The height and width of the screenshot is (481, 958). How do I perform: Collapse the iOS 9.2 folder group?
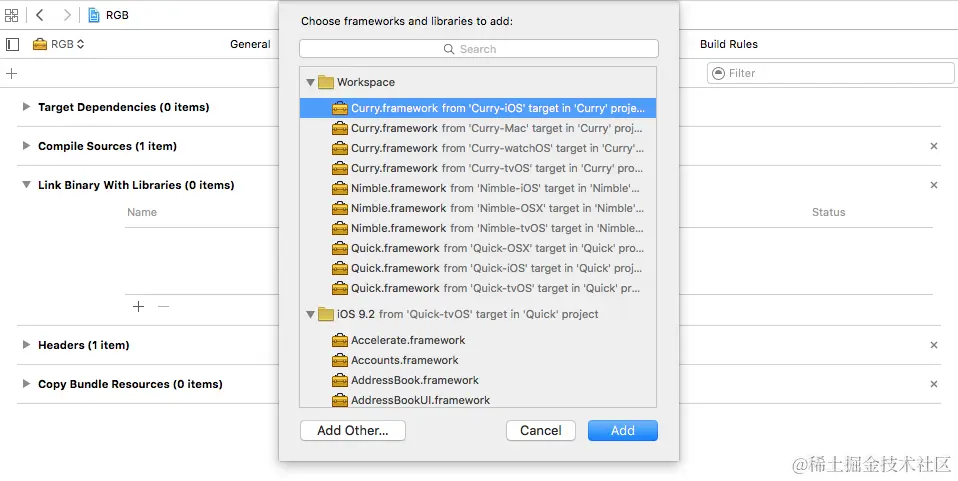(x=310, y=314)
